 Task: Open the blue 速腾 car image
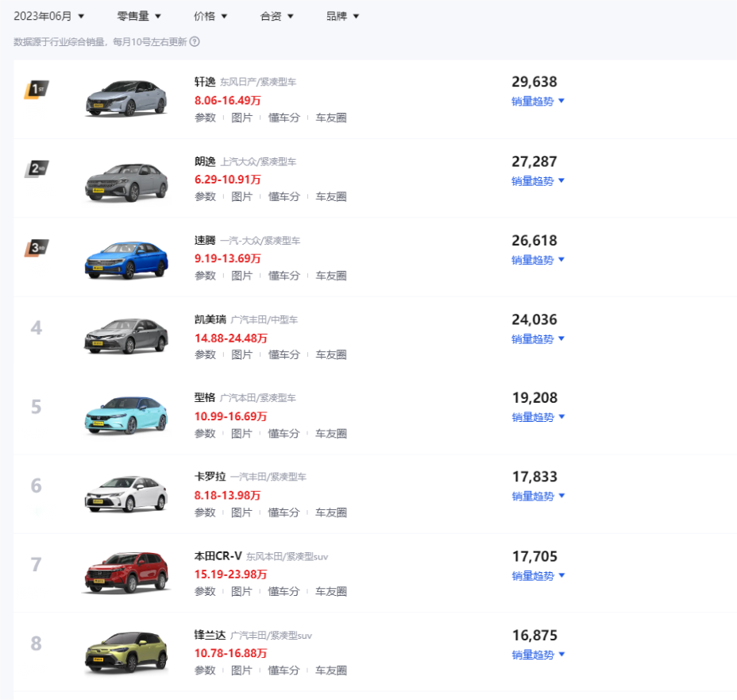click(x=126, y=257)
